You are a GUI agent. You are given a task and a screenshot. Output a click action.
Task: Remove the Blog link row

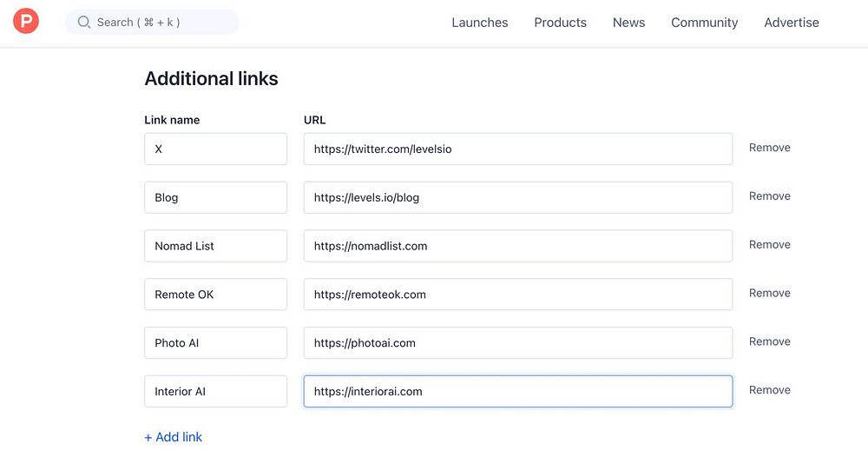click(x=769, y=196)
